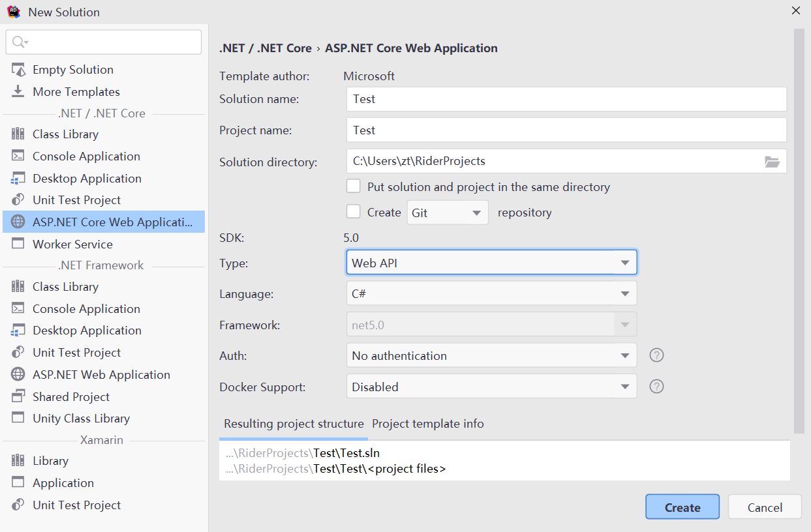The height and width of the screenshot is (532, 811).
Task: Open the help icon beside the Auth dropdown
Action: pyautogui.click(x=657, y=355)
